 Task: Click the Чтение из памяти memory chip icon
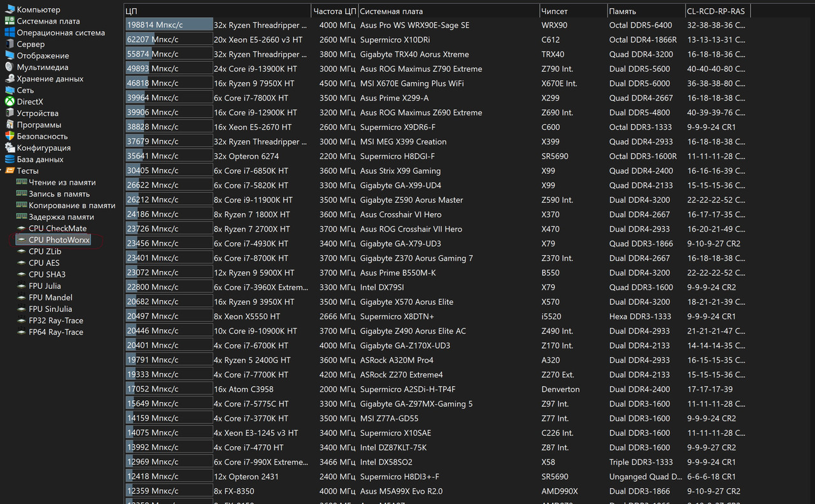click(x=22, y=182)
